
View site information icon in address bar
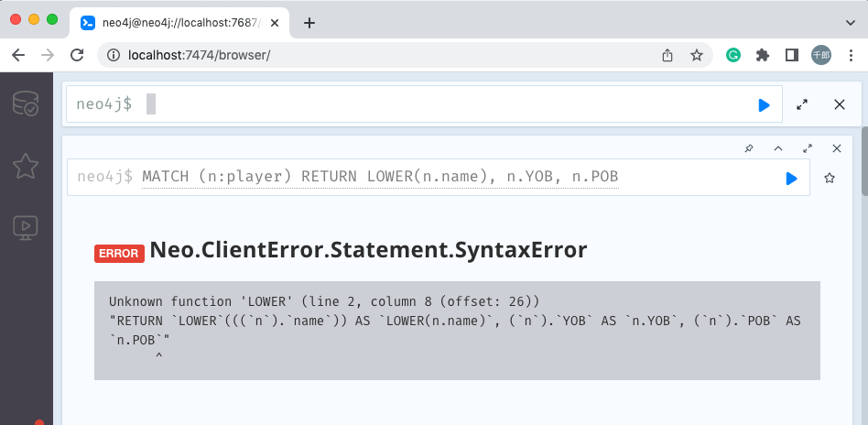pos(114,55)
